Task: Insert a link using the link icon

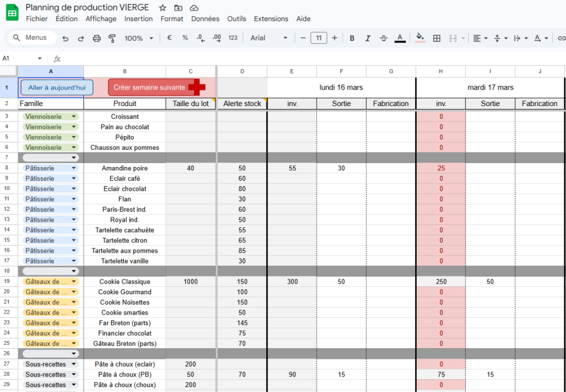Action: (x=562, y=39)
